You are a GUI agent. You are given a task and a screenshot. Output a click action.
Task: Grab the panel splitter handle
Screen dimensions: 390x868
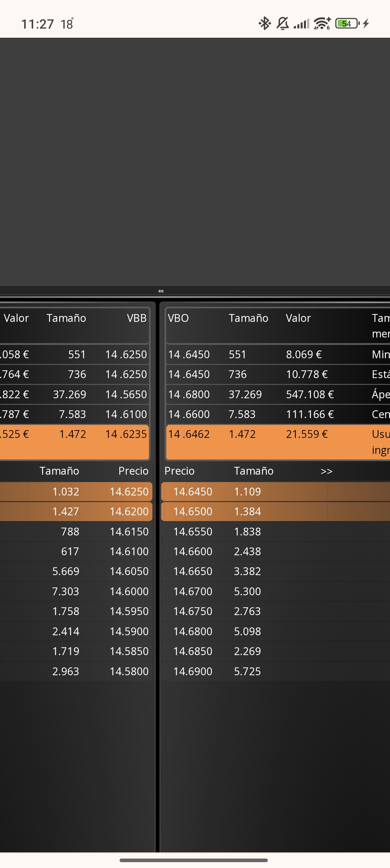(x=161, y=291)
